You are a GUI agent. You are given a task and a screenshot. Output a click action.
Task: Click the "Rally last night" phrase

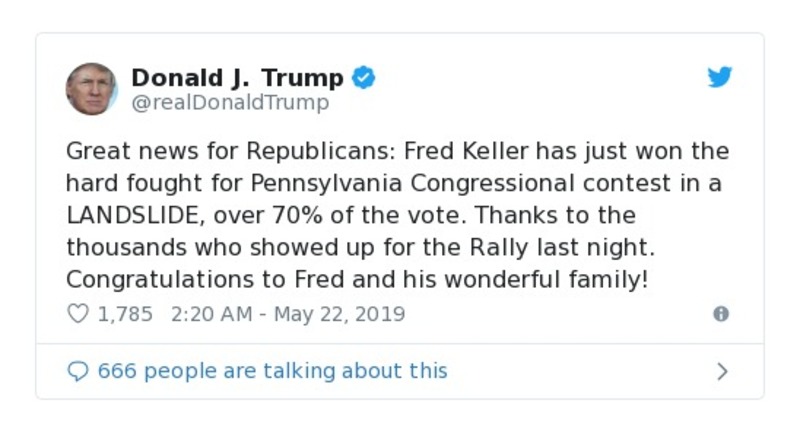click(x=568, y=248)
